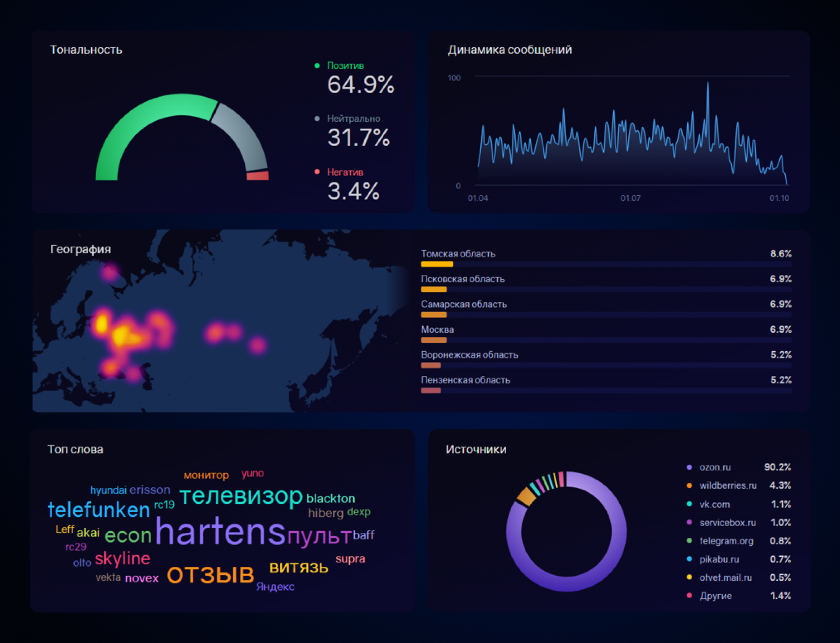Click the orange wildberries donut chart segment
This screenshot has width=840, height=643.
[526, 497]
